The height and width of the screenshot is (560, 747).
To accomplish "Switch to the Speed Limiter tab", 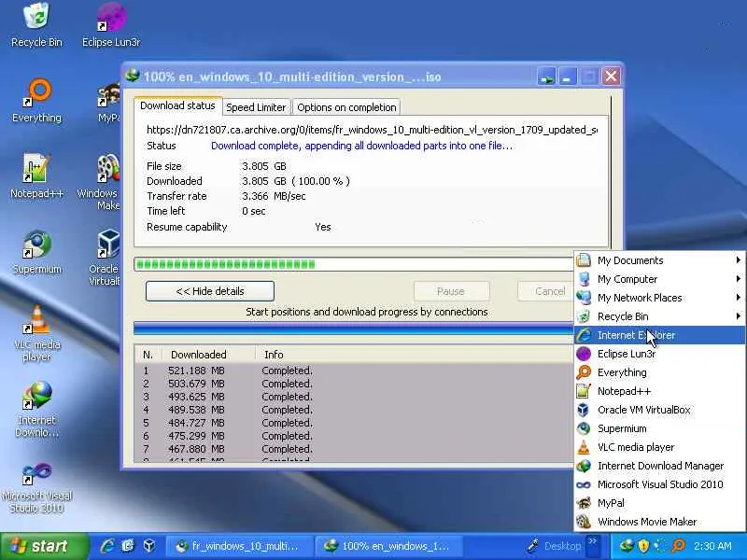I will click(x=256, y=107).
